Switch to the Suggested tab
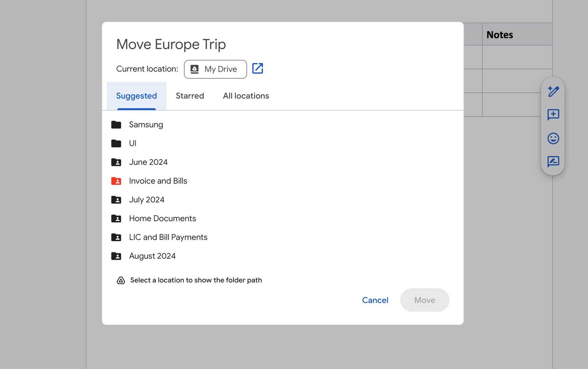Viewport: 588px width, 369px height. pyautogui.click(x=136, y=96)
